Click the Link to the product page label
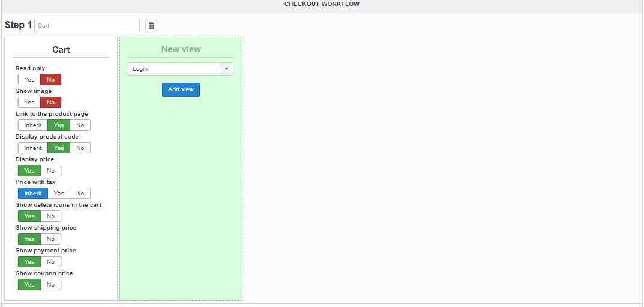 pyautogui.click(x=52, y=114)
